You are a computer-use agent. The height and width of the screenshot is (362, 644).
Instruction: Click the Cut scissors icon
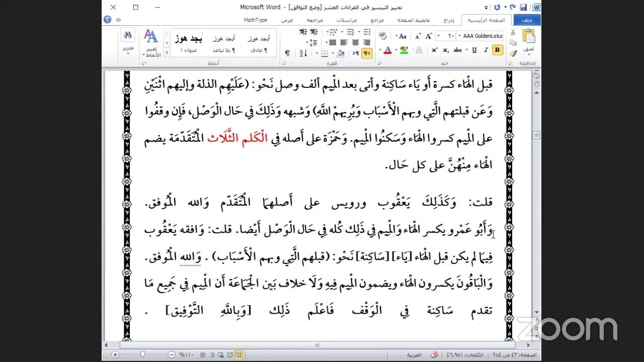(x=513, y=32)
